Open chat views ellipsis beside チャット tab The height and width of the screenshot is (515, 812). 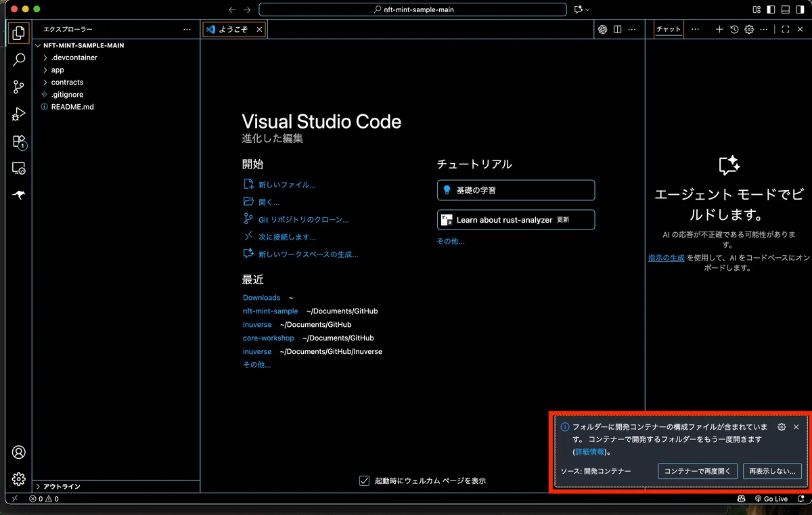tap(695, 29)
